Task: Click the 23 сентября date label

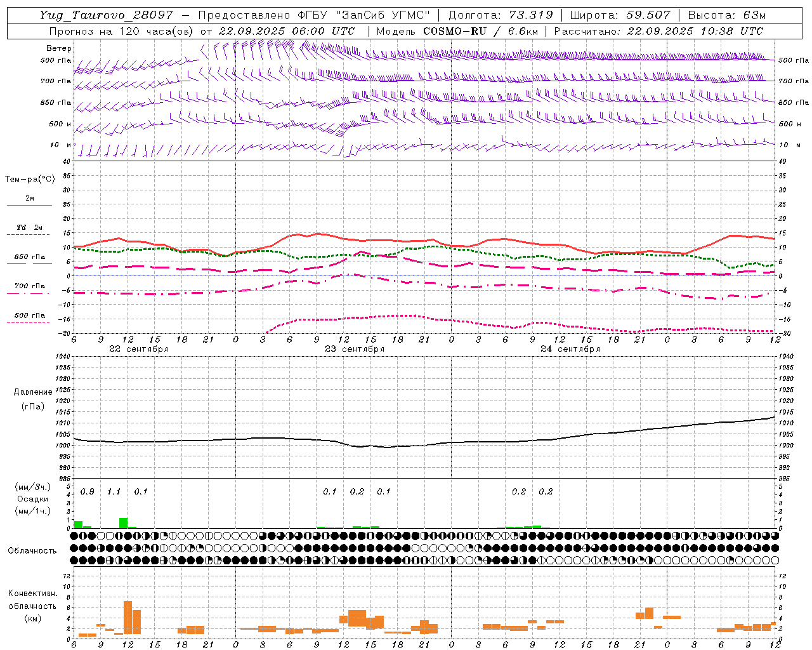Action: tap(355, 349)
